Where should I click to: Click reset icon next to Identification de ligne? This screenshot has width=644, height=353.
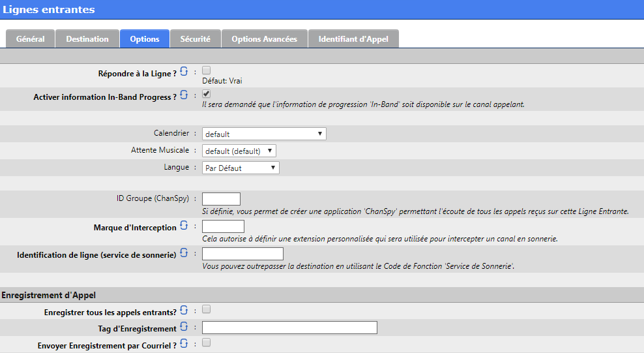184,253
